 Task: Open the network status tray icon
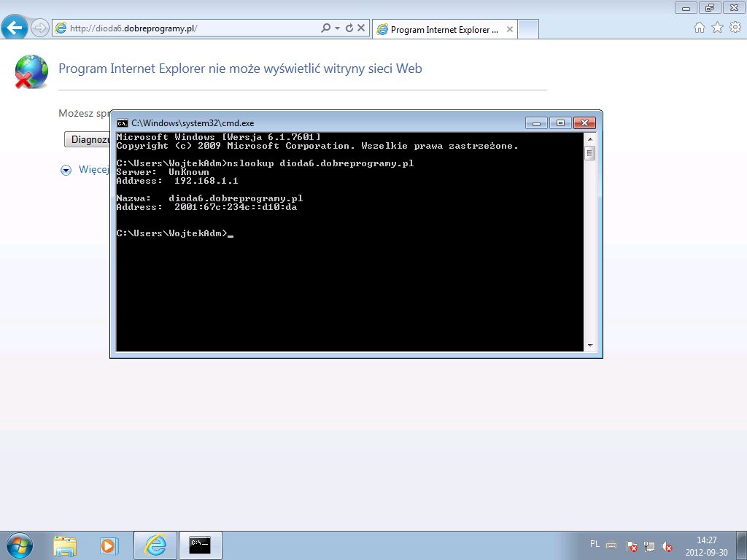click(x=649, y=546)
